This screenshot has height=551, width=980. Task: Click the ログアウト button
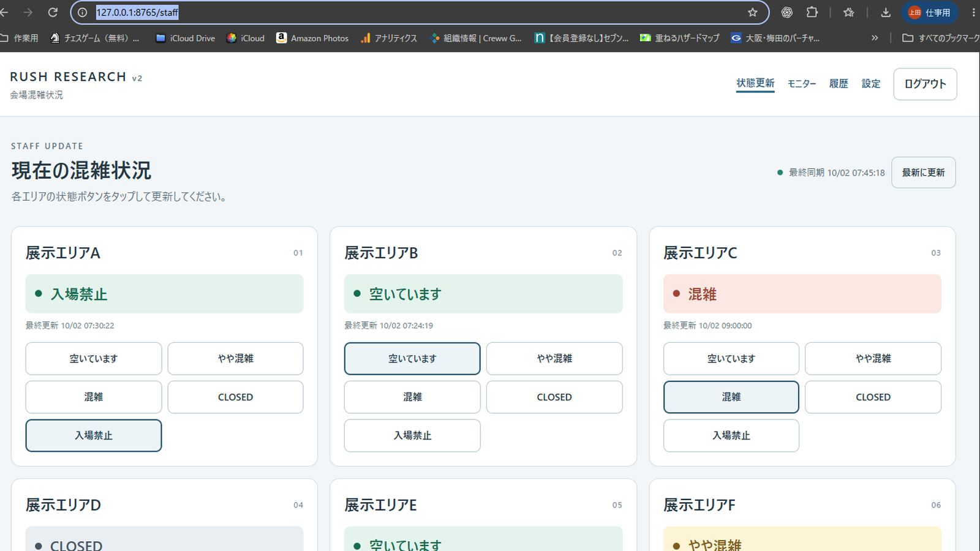pyautogui.click(x=925, y=84)
